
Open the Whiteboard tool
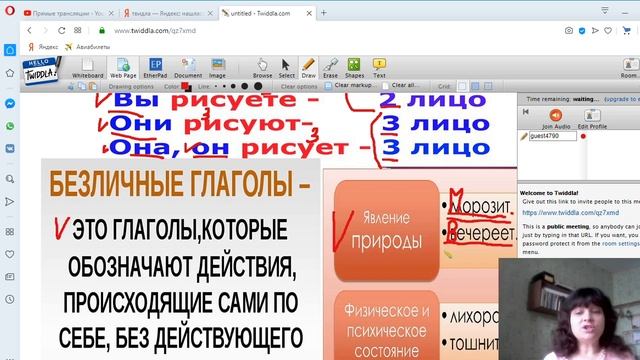pos(87,68)
